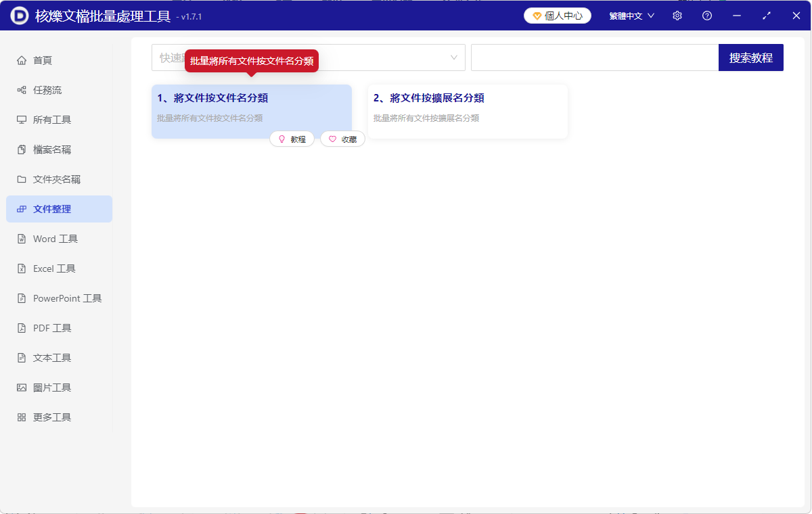
Task: Click the monitor icon beside 所有工具
Action: pos(22,120)
